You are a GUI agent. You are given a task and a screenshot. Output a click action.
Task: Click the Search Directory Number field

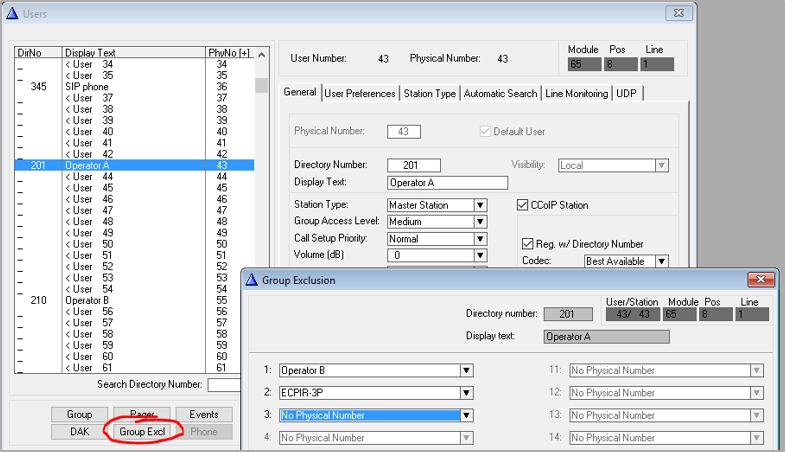224,384
